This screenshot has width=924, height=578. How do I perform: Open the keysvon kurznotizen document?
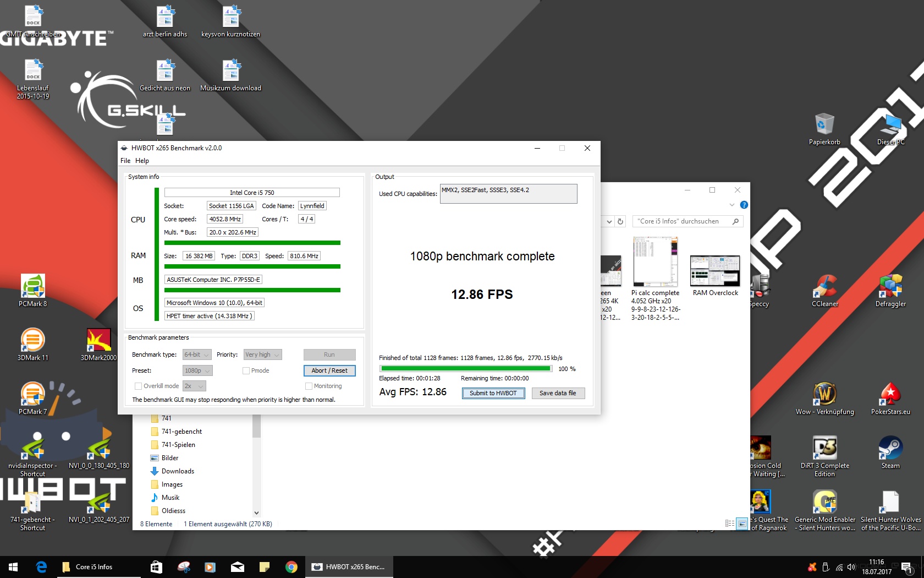click(x=230, y=20)
